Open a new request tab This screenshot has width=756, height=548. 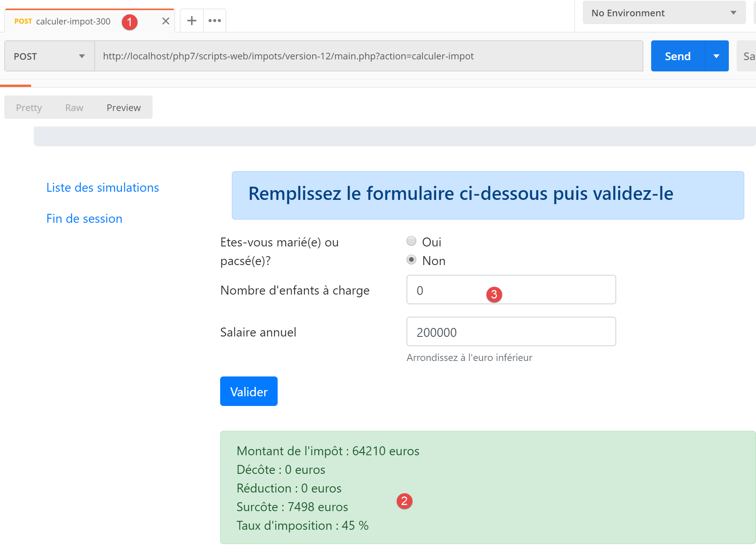point(191,21)
